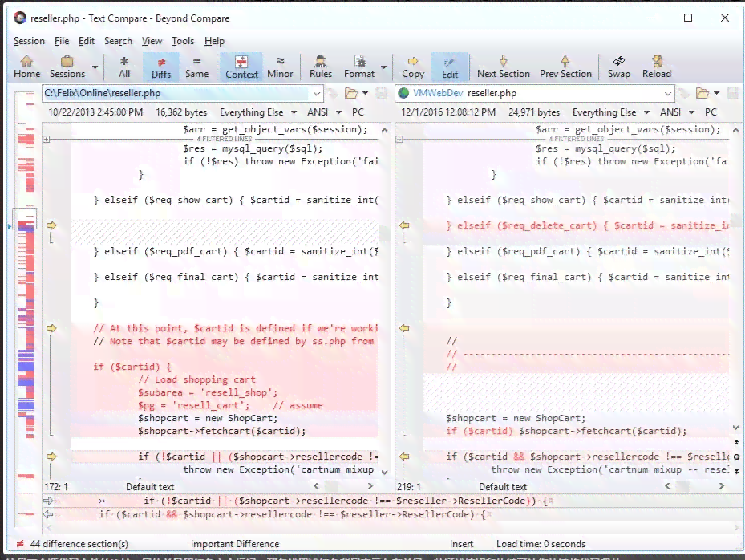The height and width of the screenshot is (560, 745).
Task: Jump to Next Section
Action: point(503,67)
